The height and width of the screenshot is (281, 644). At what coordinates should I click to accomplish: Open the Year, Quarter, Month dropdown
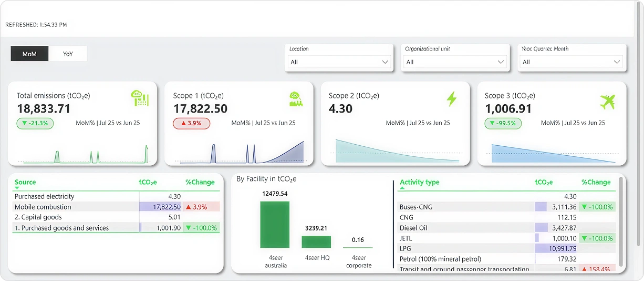[x=572, y=62]
